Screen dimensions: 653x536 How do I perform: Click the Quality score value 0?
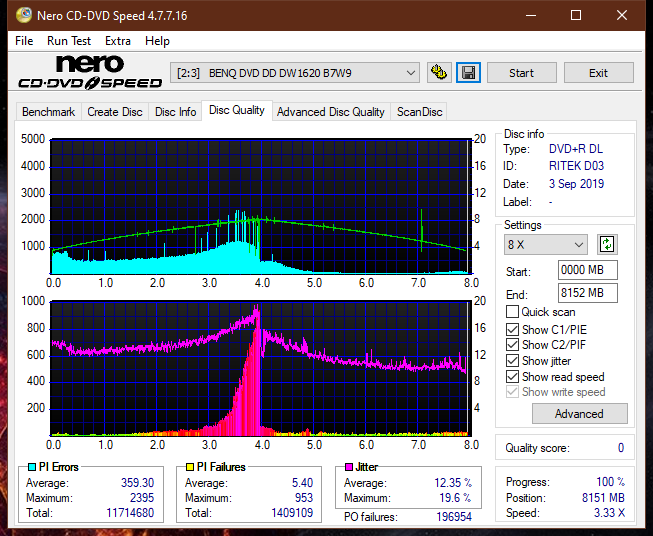(x=621, y=448)
